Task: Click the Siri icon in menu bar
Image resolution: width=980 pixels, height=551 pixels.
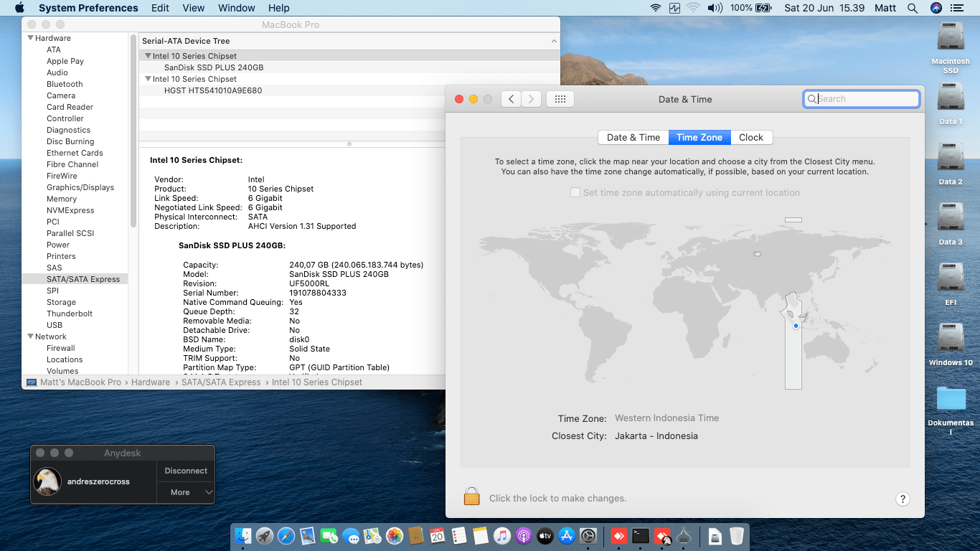Action: [936, 8]
